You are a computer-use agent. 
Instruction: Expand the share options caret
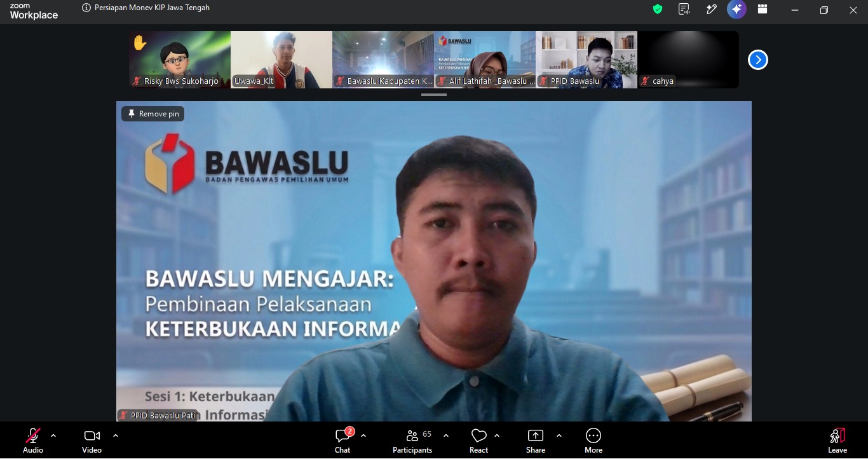click(x=559, y=435)
